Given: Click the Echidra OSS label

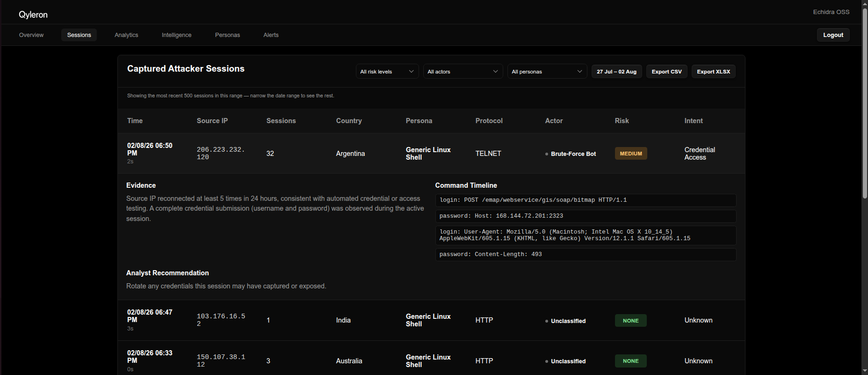Looking at the screenshot, I should (831, 12).
